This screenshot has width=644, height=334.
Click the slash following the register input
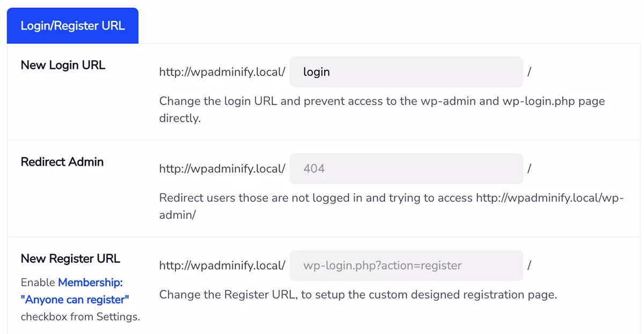[529, 265]
